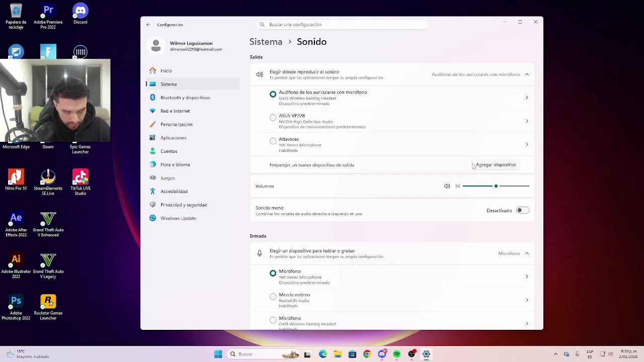Open Adobe Photoshop 2022 desktop shortcut
The image size is (644, 362).
click(x=16, y=308)
